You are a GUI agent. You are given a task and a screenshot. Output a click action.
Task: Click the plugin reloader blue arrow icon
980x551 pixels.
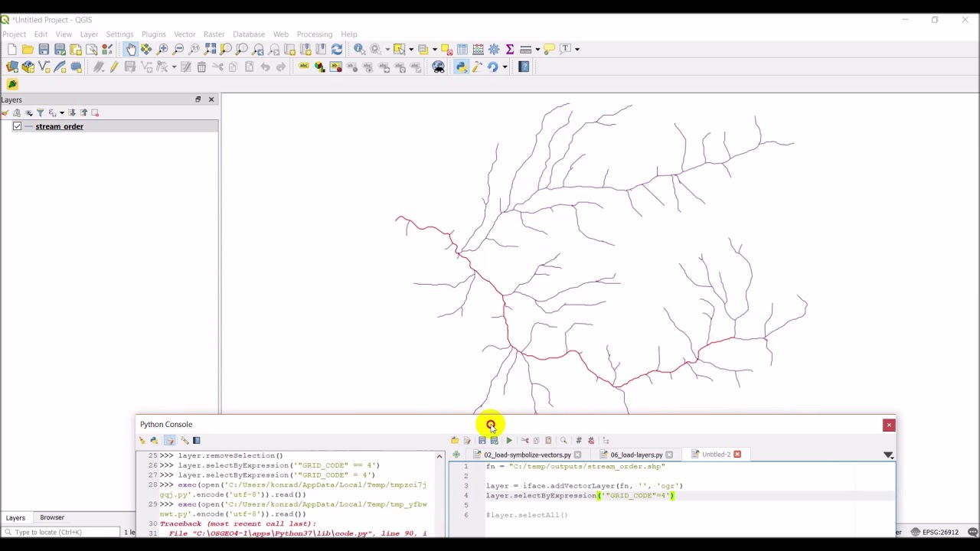[492, 67]
